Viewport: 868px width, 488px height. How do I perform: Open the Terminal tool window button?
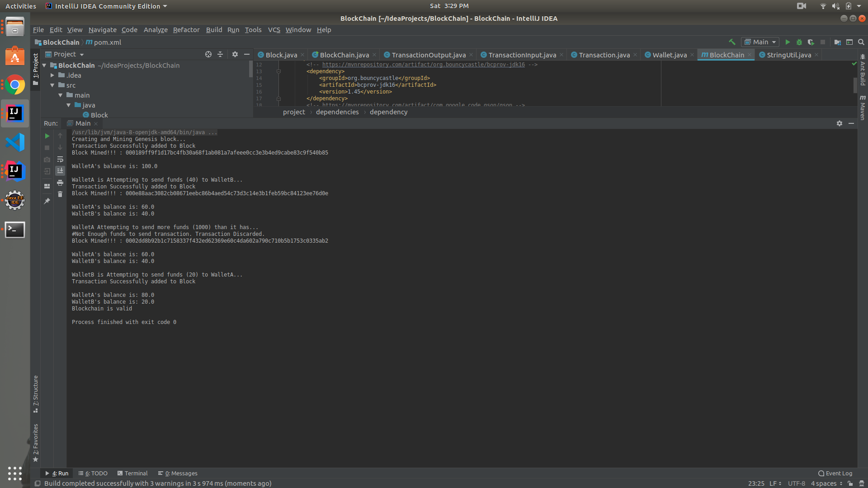pyautogui.click(x=132, y=473)
